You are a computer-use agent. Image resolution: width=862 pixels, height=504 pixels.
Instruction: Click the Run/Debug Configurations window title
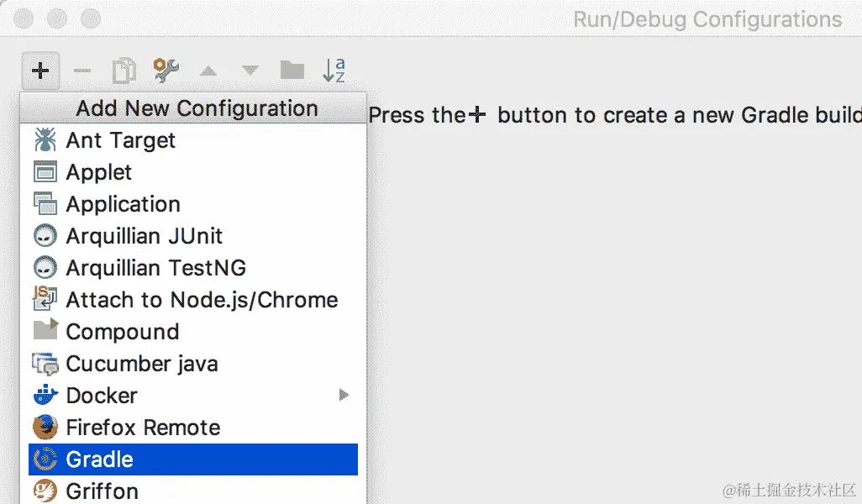(707, 19)
